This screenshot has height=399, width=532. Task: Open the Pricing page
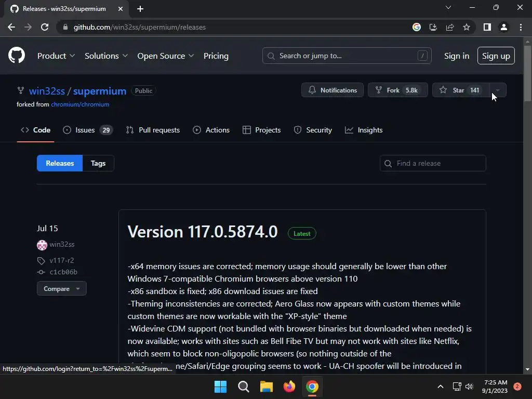(x=216, y=56)
